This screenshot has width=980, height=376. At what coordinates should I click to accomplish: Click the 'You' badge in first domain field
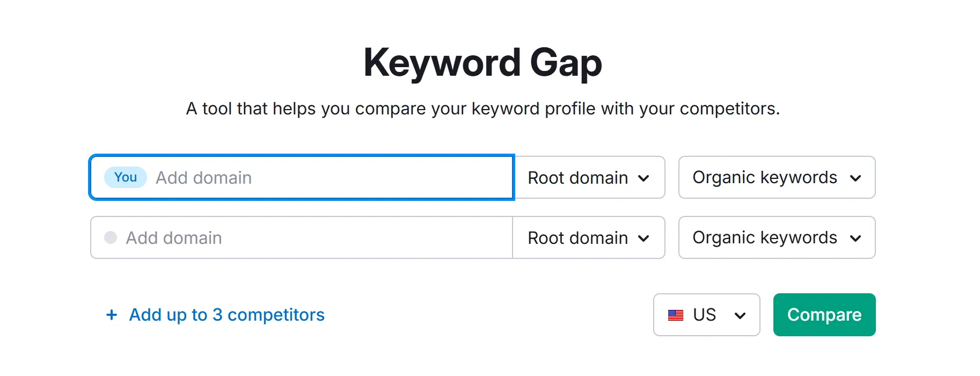click(125, 177)
